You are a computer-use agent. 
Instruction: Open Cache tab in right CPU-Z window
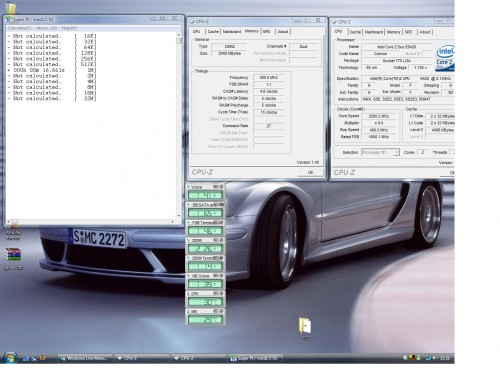coord(355,32)
